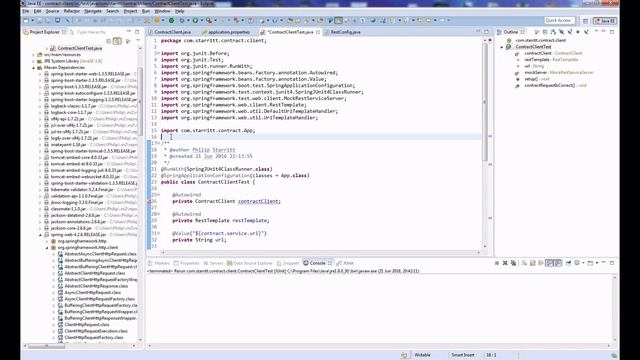Open the Window menu
Image resolution: width=640 pixels, height=360 pixels.
(x=162, y=11)
